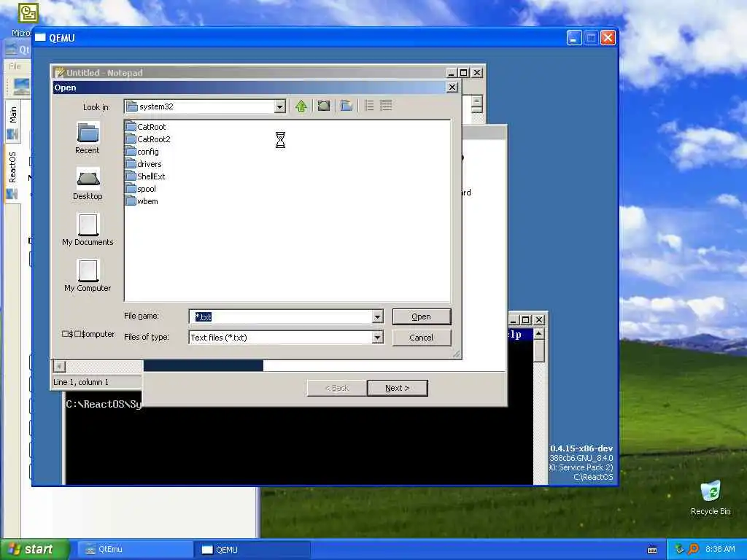Expand the File name dropdown
The image size is (747, 560).
point(377,316)
